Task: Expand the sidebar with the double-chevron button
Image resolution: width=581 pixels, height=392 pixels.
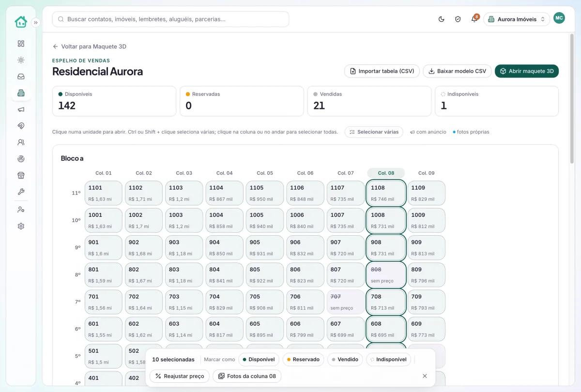Action: coord(35,22)
